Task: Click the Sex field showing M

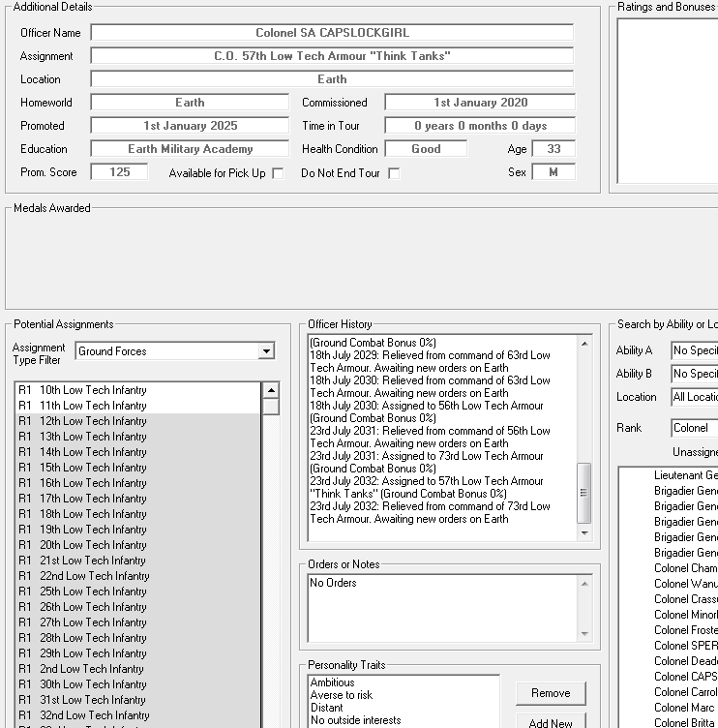Action: [x=553, y=171]
